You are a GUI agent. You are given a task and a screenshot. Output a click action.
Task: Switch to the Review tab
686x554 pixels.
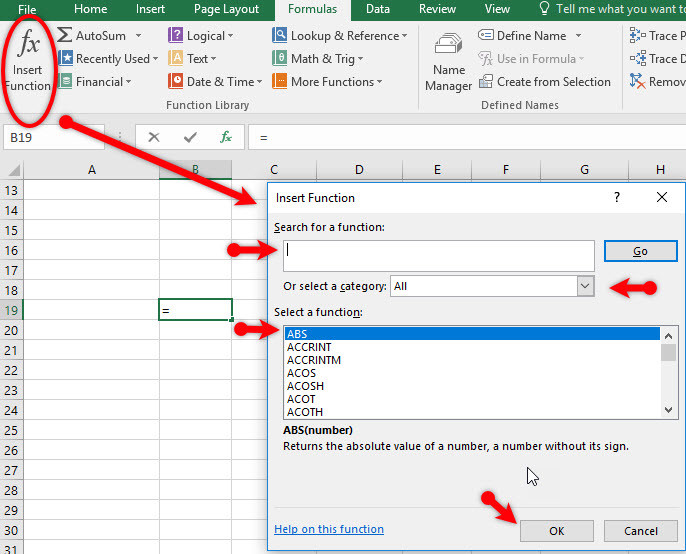(x=437, y=9)
